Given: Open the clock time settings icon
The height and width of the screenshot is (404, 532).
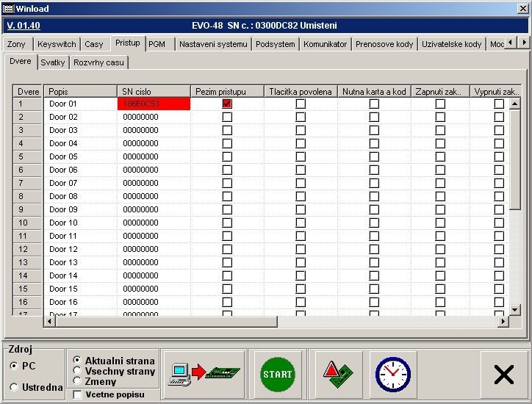Looking at the screenshot, I should [x=392, y=374].
